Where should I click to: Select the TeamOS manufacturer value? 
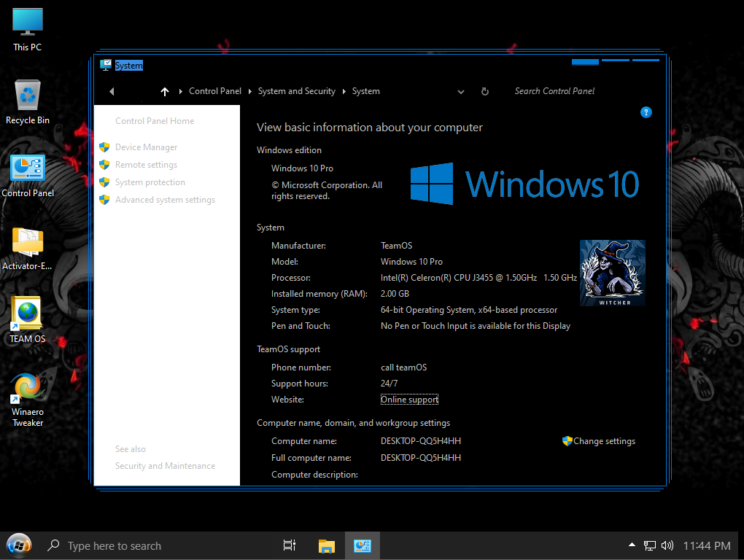click(396, 246)
